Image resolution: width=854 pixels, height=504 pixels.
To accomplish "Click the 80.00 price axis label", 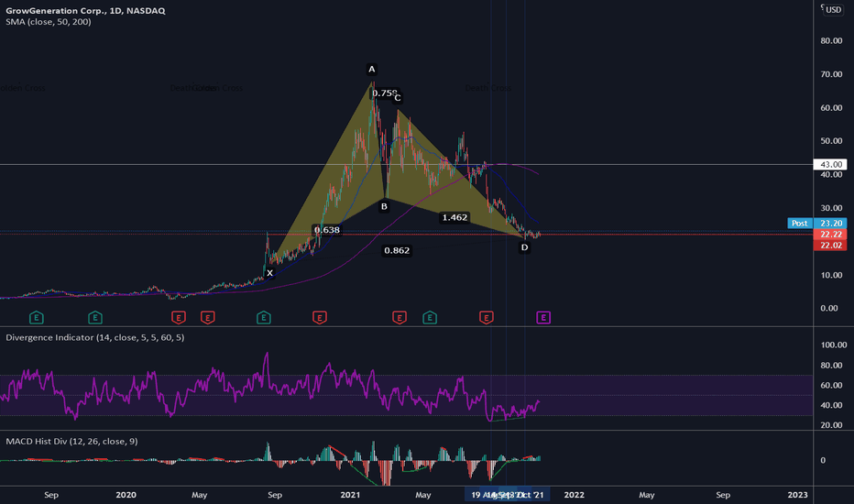I will 831,41.
